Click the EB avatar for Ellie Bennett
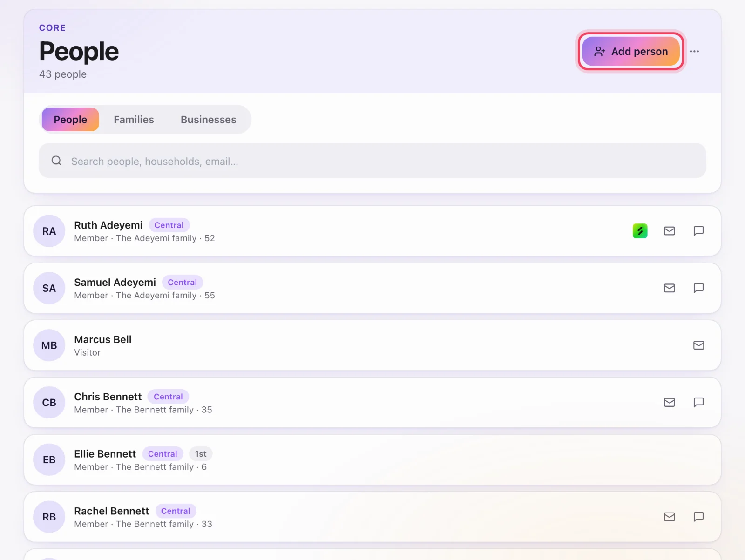The image size is (745, 560). [49, 459]
